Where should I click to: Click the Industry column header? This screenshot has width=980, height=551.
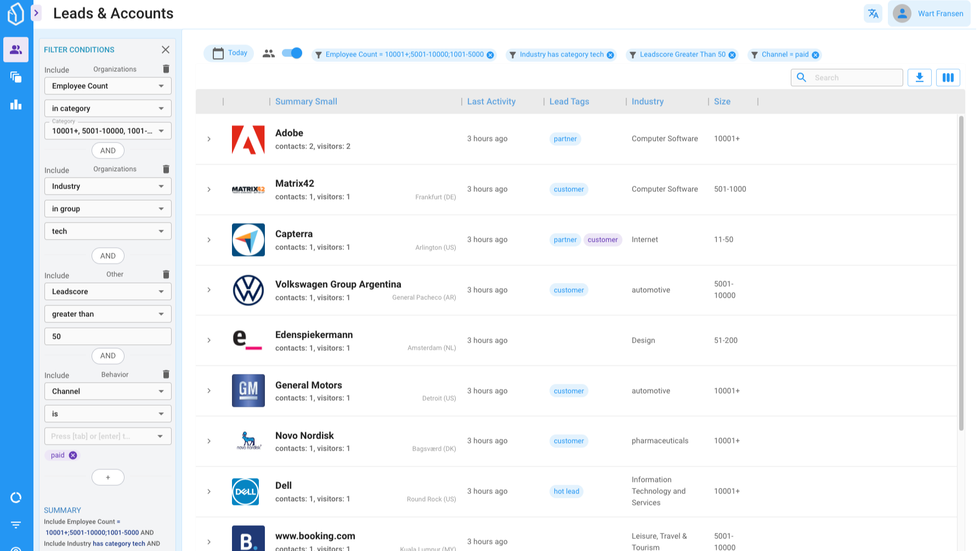coord(647,101)
